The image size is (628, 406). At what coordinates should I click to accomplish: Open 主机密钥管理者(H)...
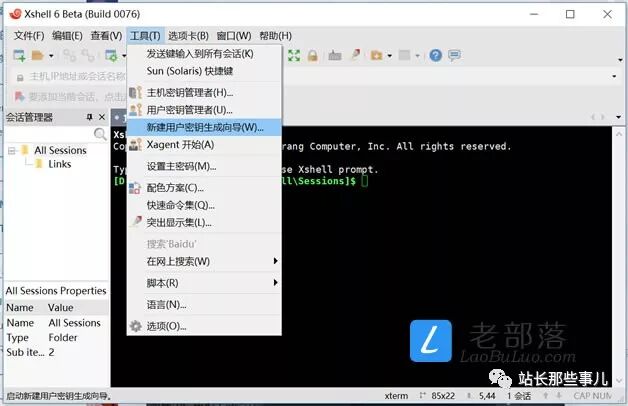[x=204, y=93]
